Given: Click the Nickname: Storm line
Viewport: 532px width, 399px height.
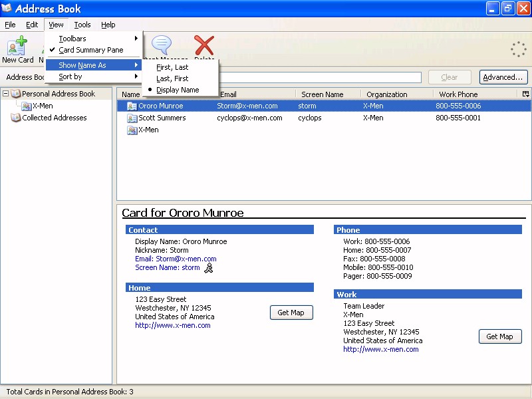Looking at the screenshot, I should coord(162,250).
